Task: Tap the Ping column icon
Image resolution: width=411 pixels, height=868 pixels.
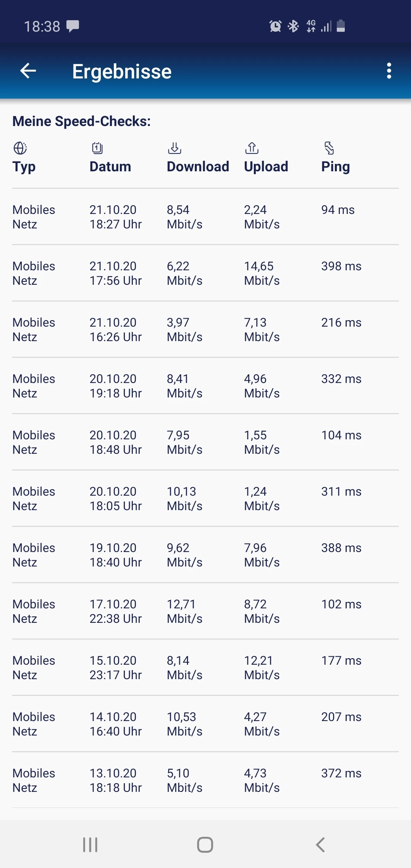Action: click(x=329, y=148)
